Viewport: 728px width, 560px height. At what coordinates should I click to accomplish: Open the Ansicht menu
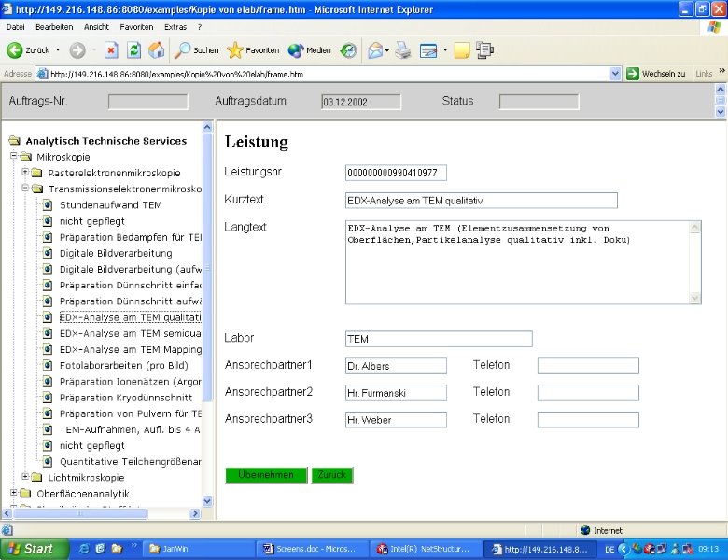(x=96, y=27)
